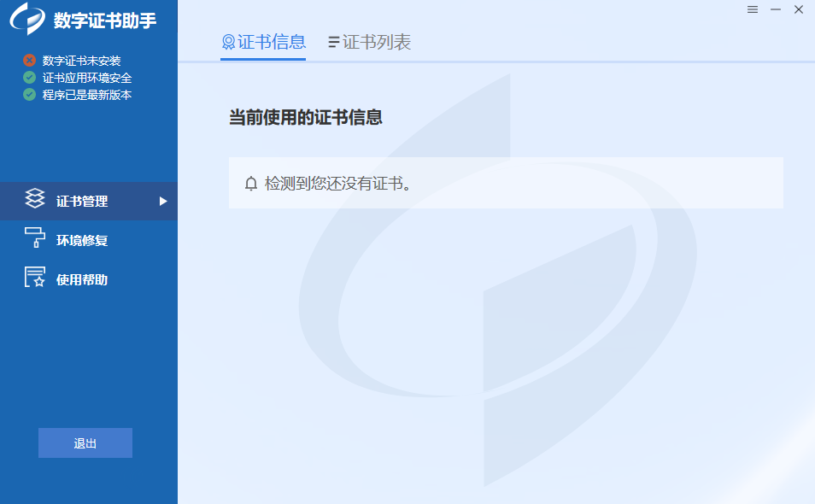Viewport: 815px width, 504px height.
Task: Expand the white arrow next to 证书管理
Action: pyautogui.click(x=163, y=202)
